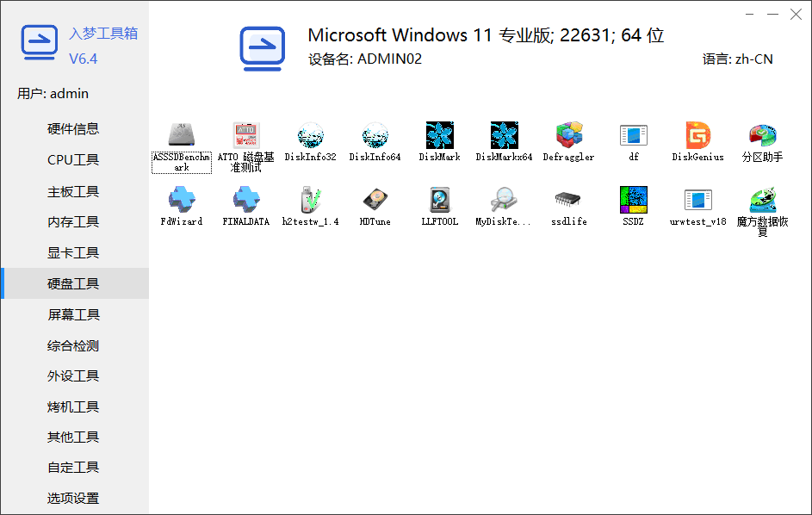Click the large toolbox logo in header
This screenshot has height=515, width=812.
(263, 49)
